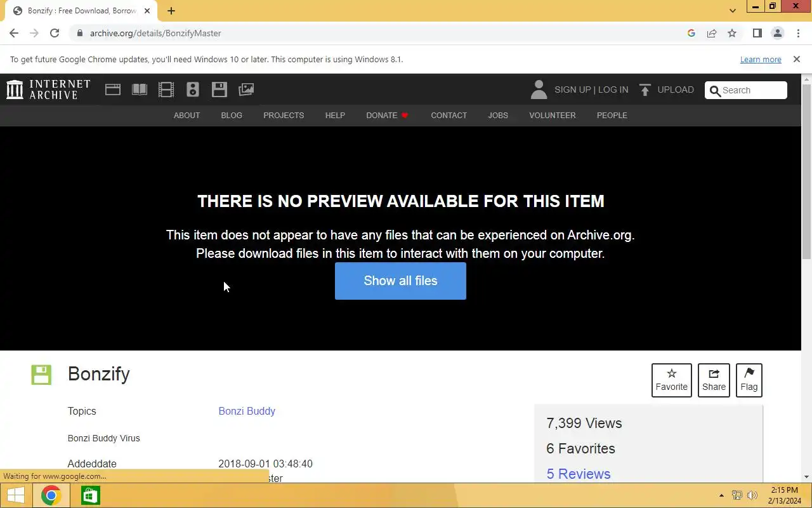Click the LOG IN link
The width and height of the screenshot is (812, 508).
pos(613,90)
